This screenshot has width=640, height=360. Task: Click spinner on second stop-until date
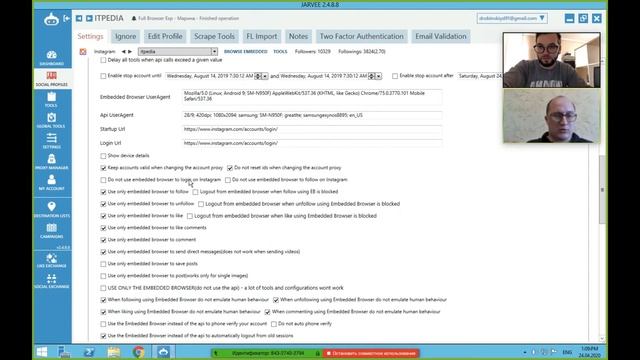pos(371,76)
